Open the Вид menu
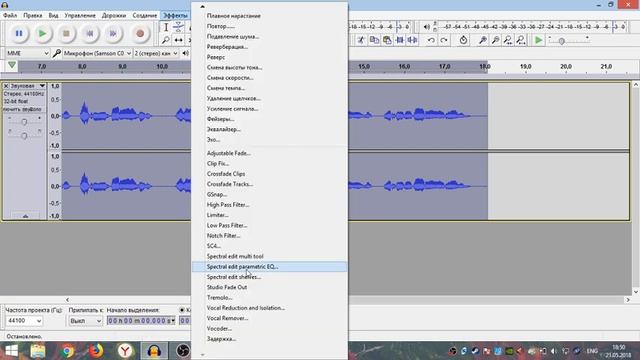Image resolution: width=640 pixels, height=360 pixels. [x=53, y=16]
